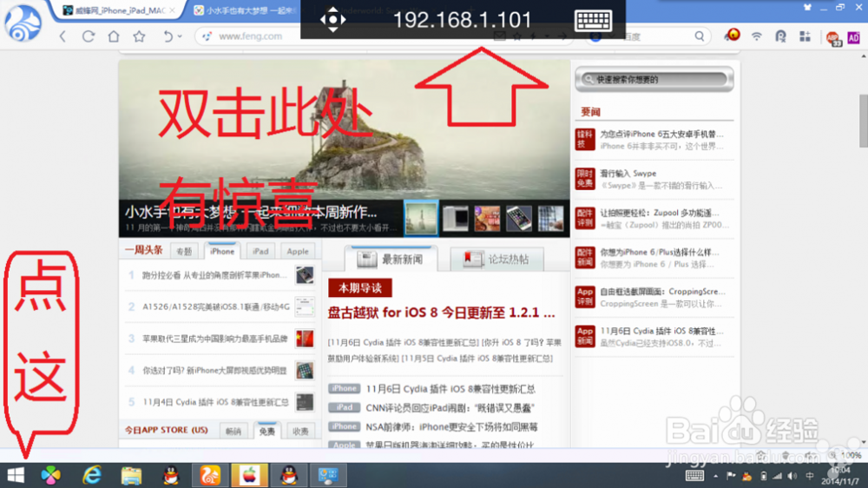The height and width of the screenshot is (488, 868).
Task: Click the Wi-Fi sharing icon in the browser toolbar
Action: coord(756,36)
